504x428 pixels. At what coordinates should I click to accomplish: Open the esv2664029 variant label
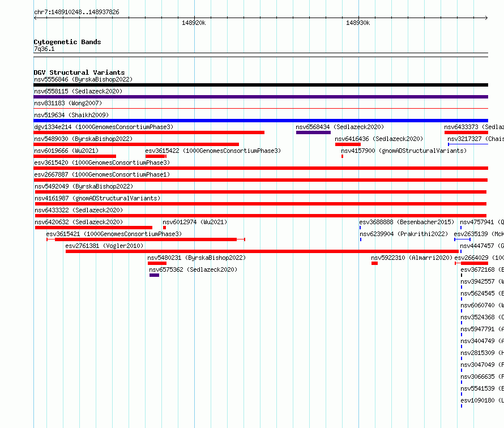pos(479,258)
